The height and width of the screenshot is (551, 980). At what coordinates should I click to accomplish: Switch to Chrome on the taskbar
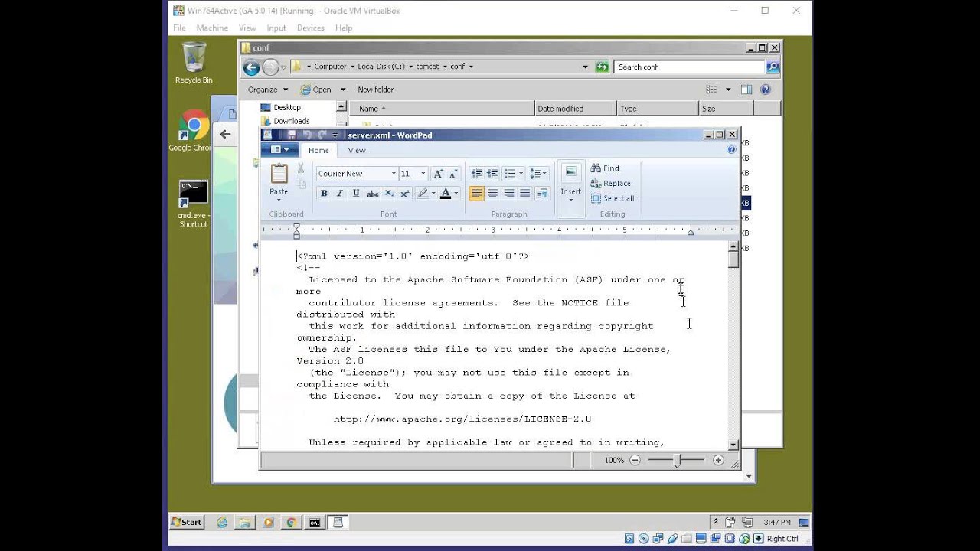[x=291, y=523]
